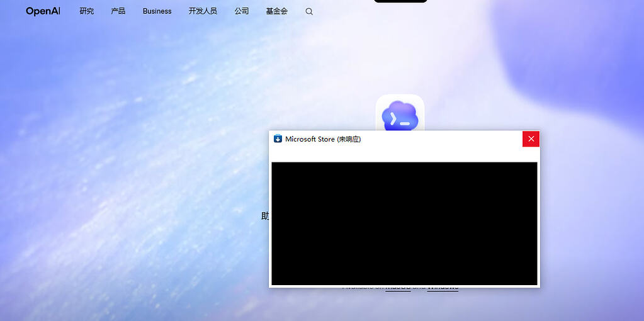Close the unresponsive Microsoft Store window
The width and height of the screenshot is (644, 321).
[x=531, y=138]
